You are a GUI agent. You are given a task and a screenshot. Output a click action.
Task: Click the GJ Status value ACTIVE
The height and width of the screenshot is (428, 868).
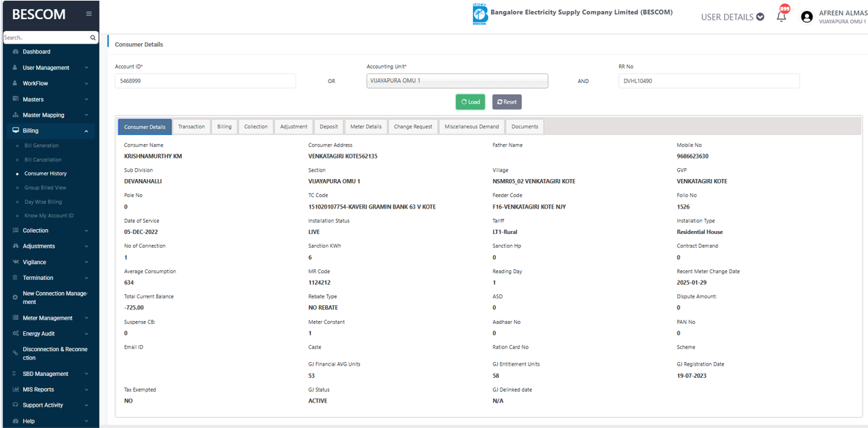(317, 401)
